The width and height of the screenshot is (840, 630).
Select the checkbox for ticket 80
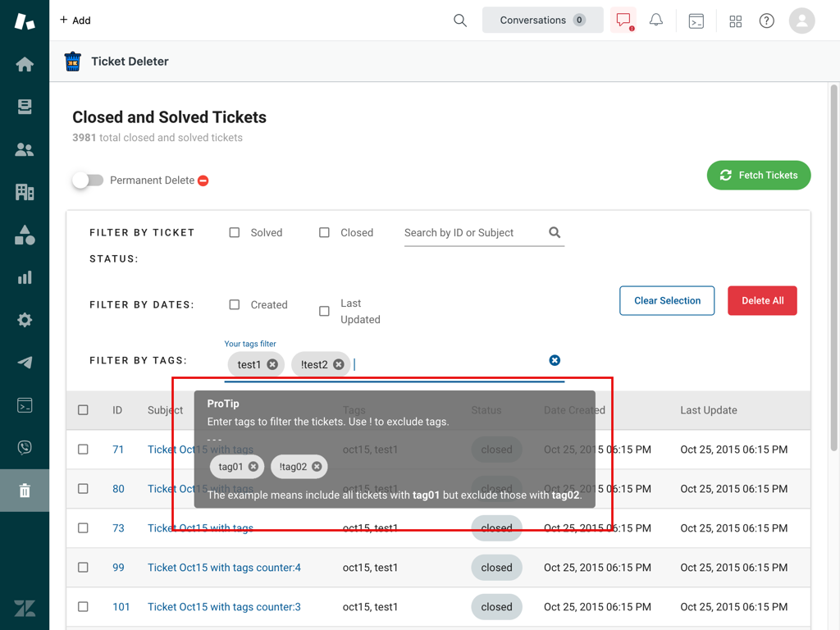click(x=83, y=489)
